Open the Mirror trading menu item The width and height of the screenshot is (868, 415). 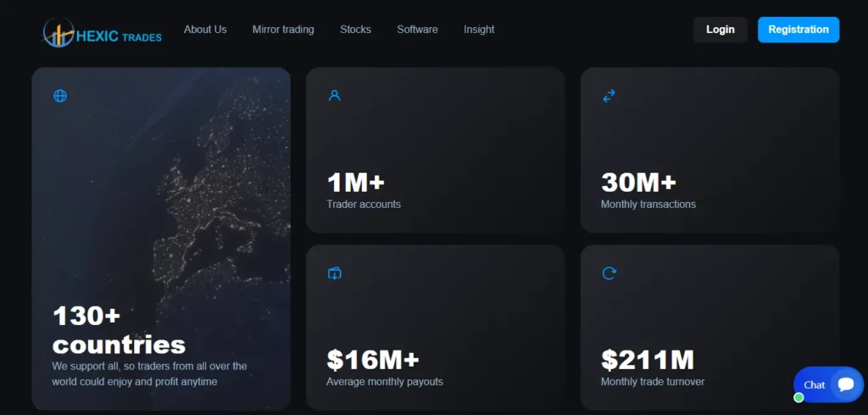point(283,30)
